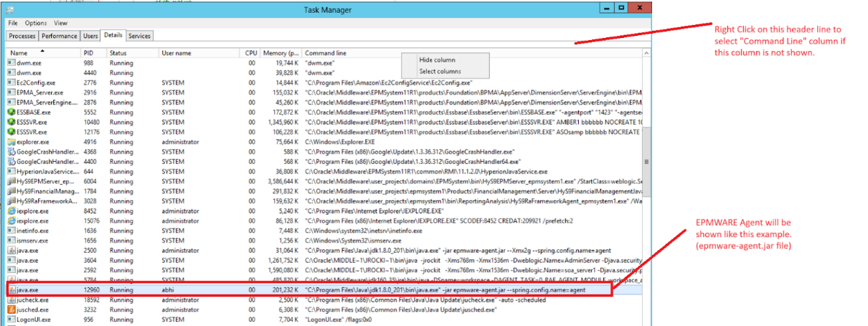Click the ESSBASE.exe process icon

click(x=11, y=112)
